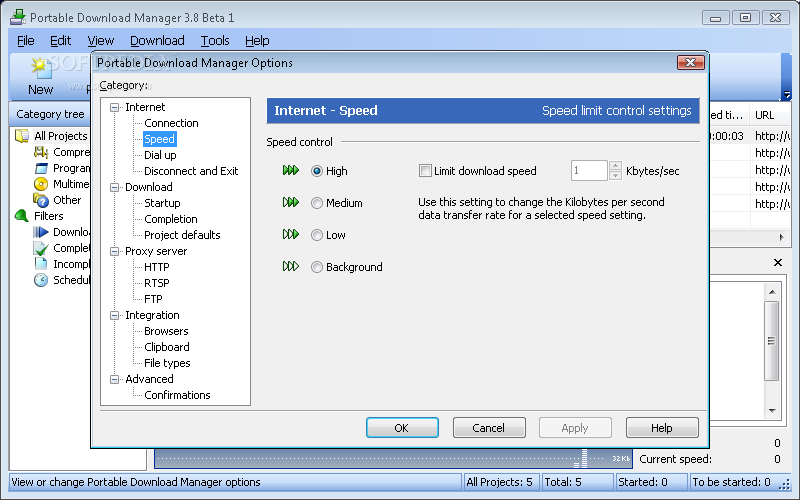
Task: Open the Edit menu
Action: click(x=60, y=40)
